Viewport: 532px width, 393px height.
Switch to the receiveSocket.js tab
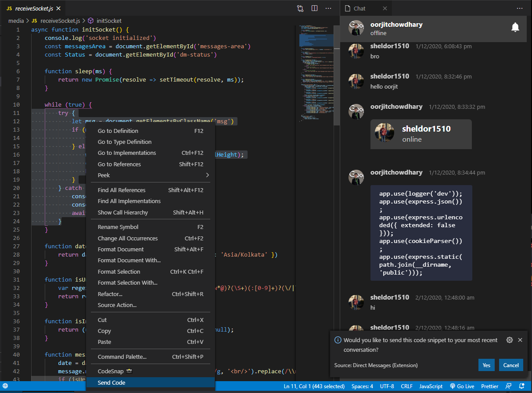click(33, 8)
